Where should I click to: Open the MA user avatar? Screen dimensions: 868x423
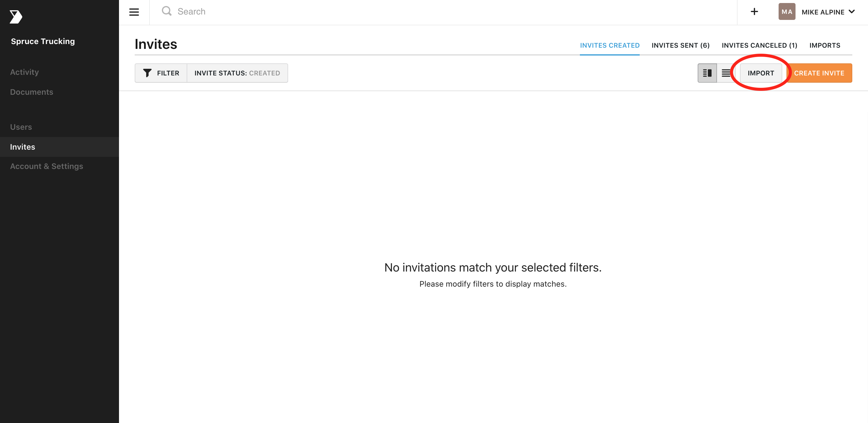click(787, 12)
